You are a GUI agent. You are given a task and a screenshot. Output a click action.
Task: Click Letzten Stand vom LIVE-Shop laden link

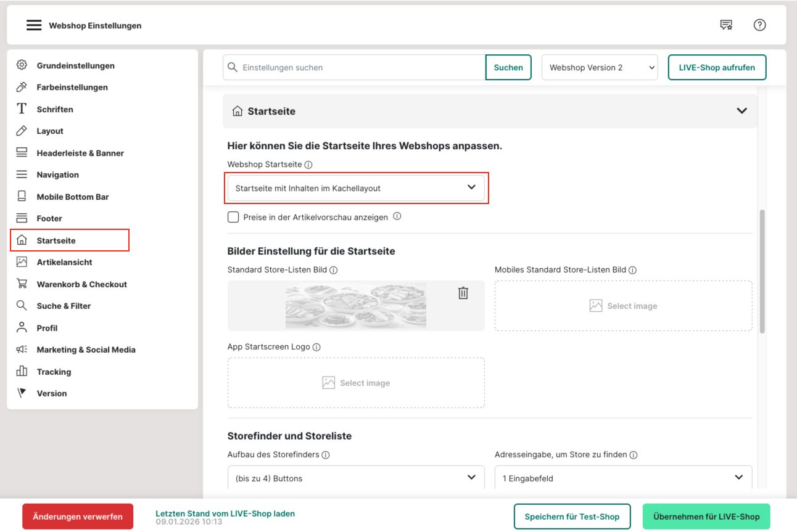tap(225, 514)
